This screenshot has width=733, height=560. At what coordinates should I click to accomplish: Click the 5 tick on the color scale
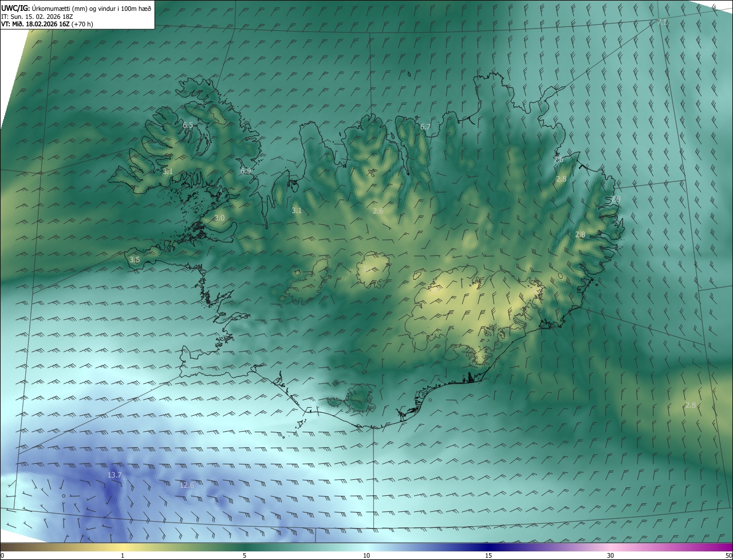[245, 555]
